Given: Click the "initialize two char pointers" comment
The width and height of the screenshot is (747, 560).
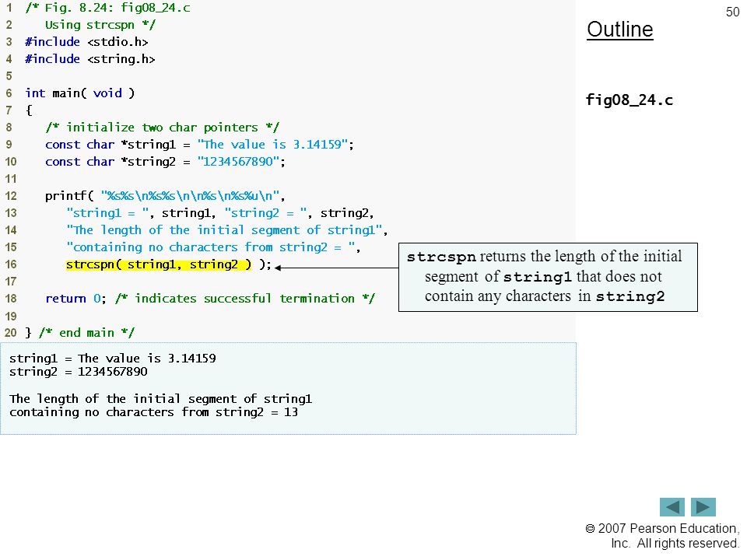Looking at the screenshot, I should 163,128.
